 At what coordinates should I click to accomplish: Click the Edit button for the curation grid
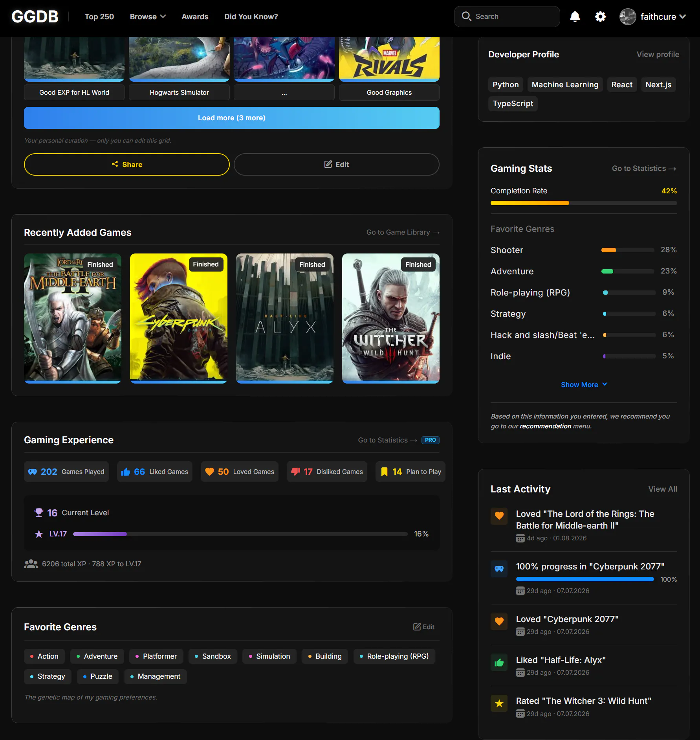click(337, 164)
